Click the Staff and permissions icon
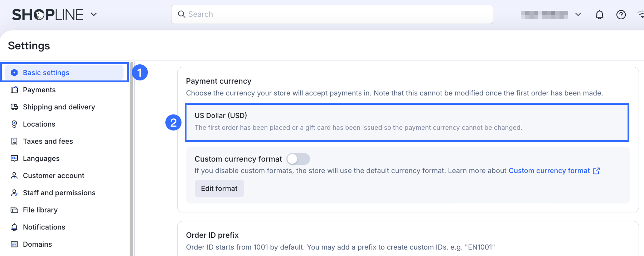 tap(14, 193)
